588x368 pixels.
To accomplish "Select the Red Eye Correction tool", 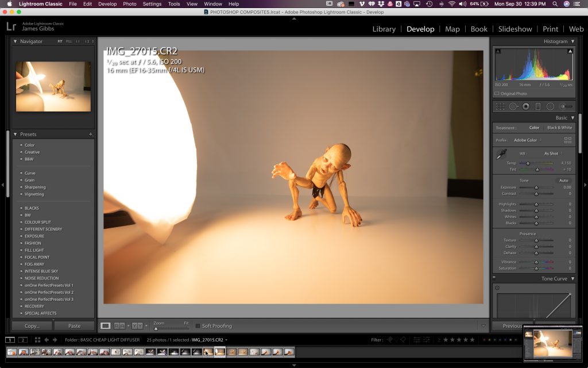I will [x=526, y=106].
